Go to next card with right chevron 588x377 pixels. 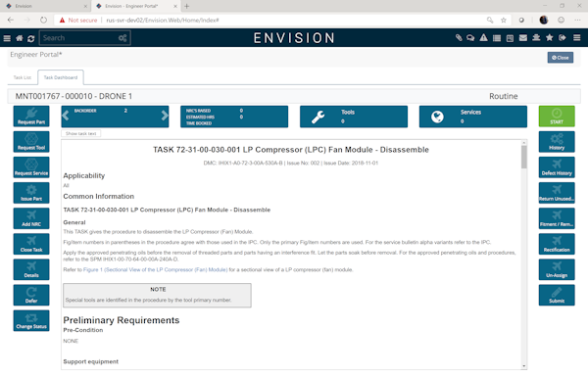coord(165,116)
